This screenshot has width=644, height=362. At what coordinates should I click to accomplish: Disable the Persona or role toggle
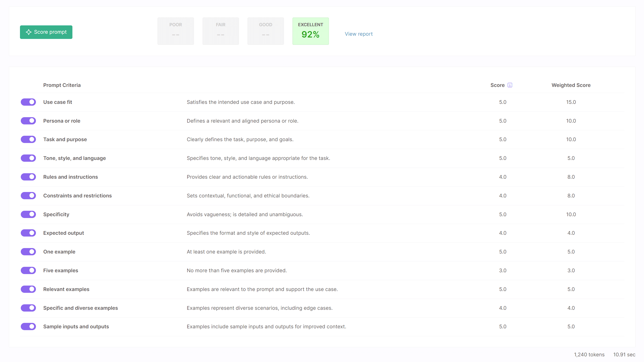[28, 121]
